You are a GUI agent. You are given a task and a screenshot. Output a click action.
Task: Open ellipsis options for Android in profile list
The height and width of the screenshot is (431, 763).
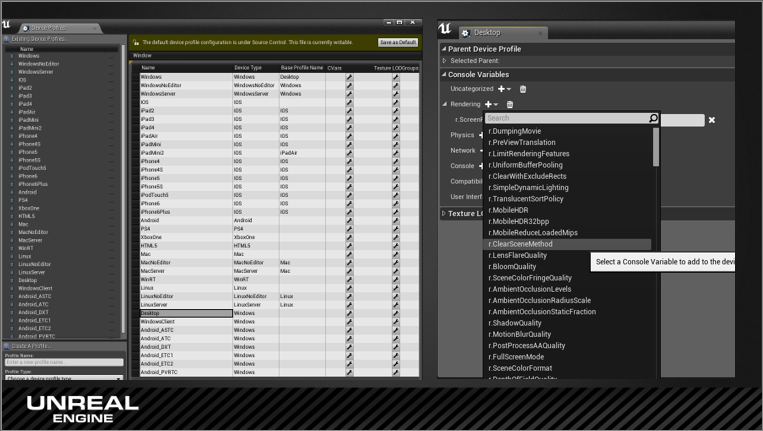[111, 193]
